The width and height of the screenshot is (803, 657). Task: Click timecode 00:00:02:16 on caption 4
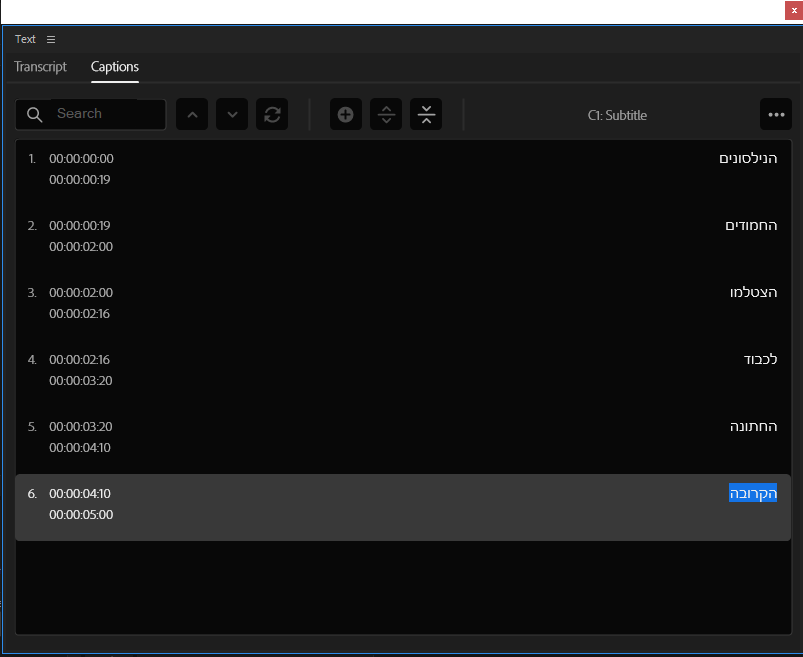pos(81,359)
